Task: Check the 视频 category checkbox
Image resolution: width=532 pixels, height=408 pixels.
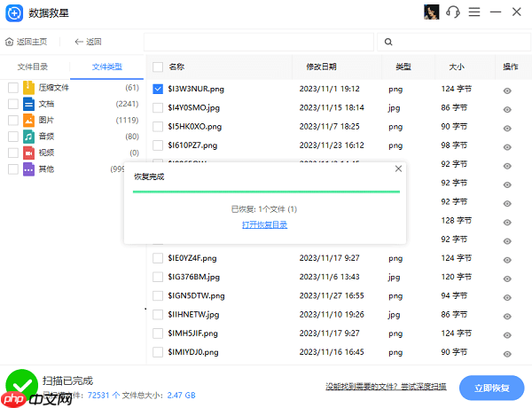Action: tap(13, 153)
